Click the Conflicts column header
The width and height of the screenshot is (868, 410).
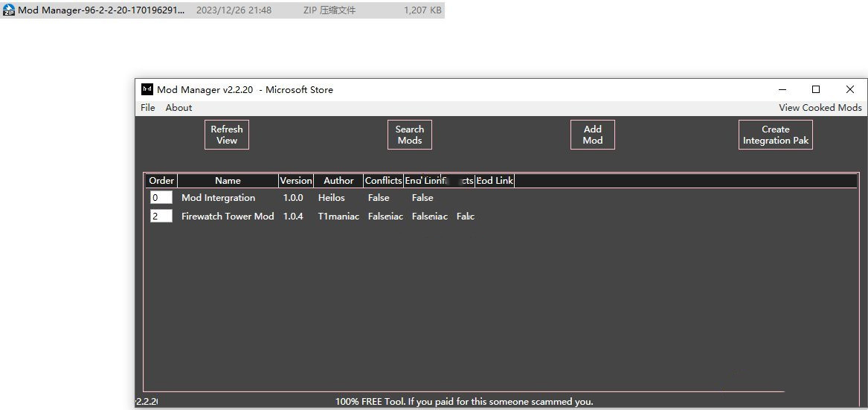[383, 181]
